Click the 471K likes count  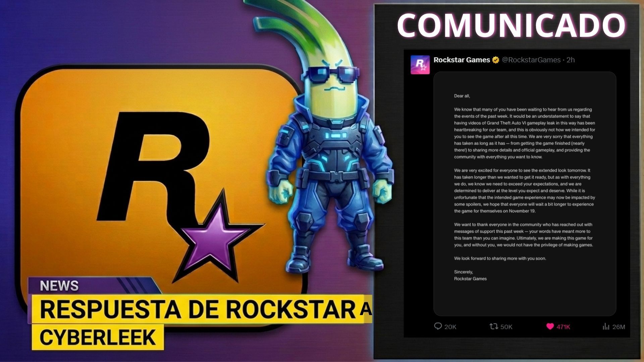tap(563, 327)
